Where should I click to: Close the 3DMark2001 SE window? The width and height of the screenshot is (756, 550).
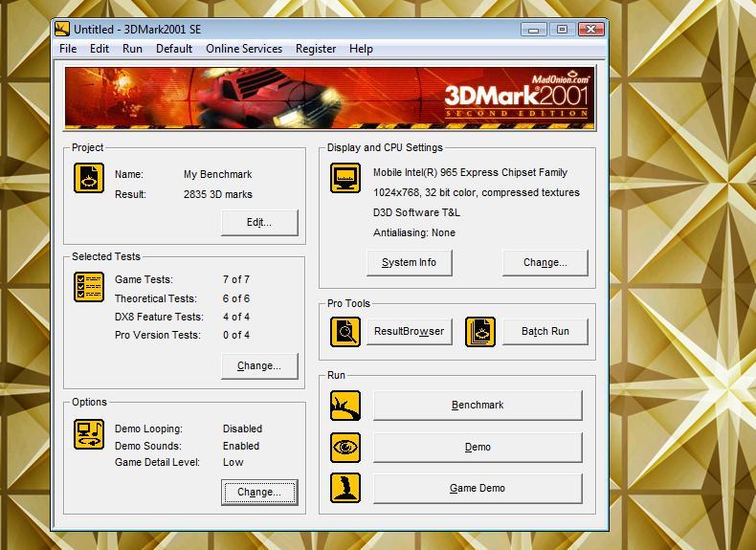point(590,30)
